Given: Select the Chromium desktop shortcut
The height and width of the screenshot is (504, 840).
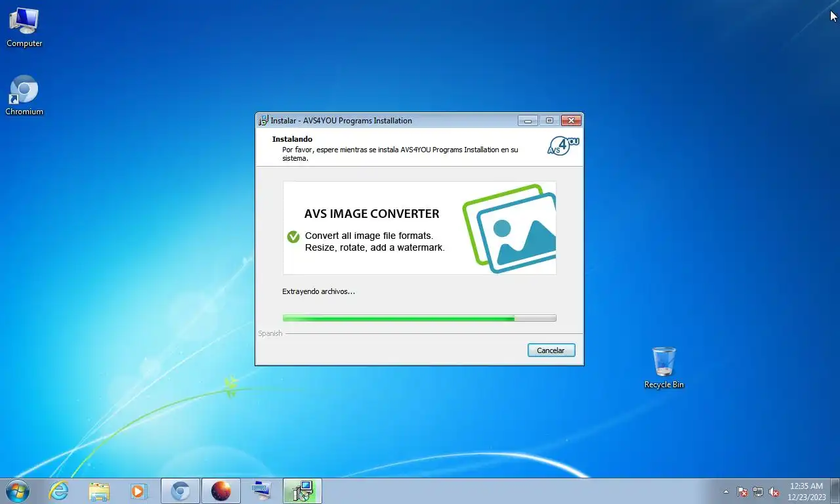Looking at the screenshot, I should click(x=24, y=96).
